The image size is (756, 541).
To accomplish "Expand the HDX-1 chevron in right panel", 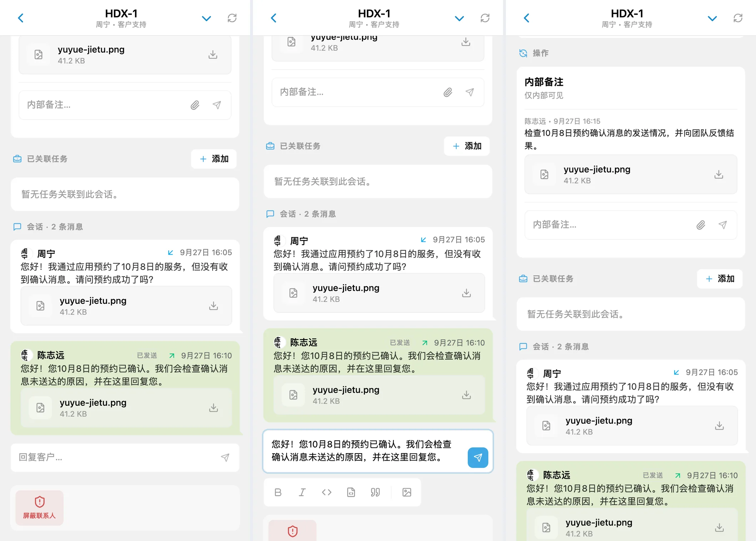I will point(712,18).
